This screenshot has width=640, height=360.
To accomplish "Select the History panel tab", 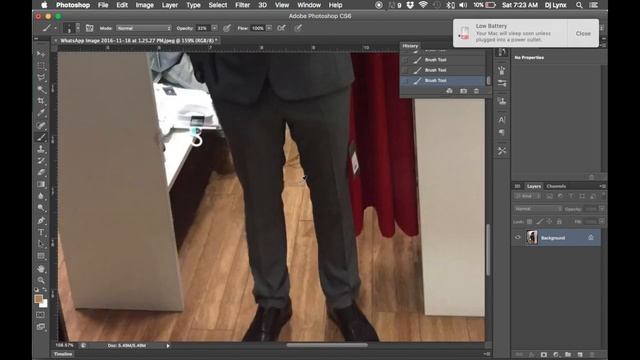I will pos(410,46).
